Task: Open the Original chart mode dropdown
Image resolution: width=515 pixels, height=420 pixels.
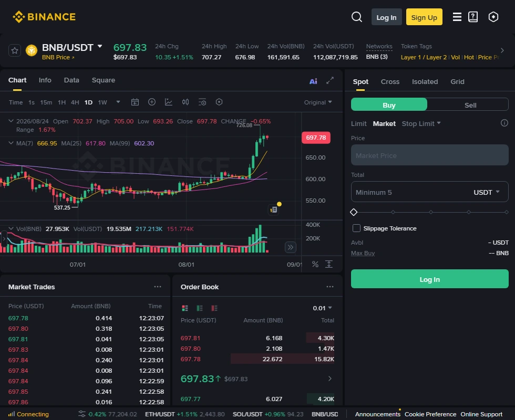Action: tap(317, 102)
